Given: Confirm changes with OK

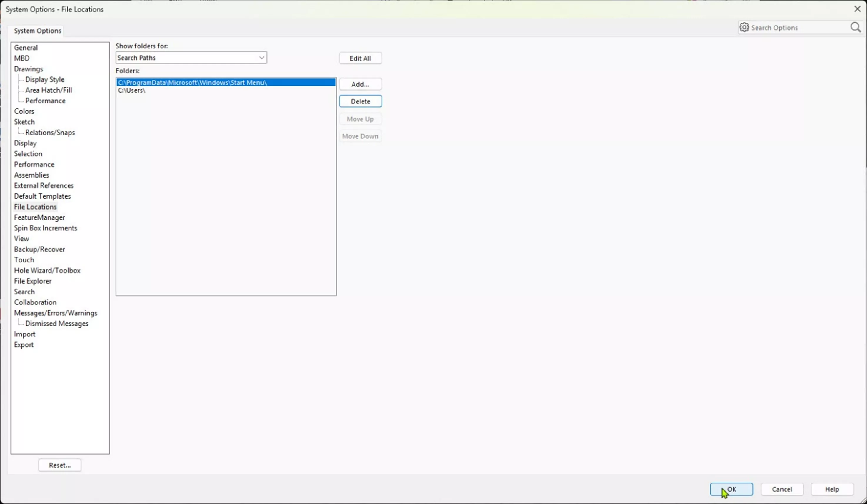Looking at the screenshot, I should tap(731, 489).
